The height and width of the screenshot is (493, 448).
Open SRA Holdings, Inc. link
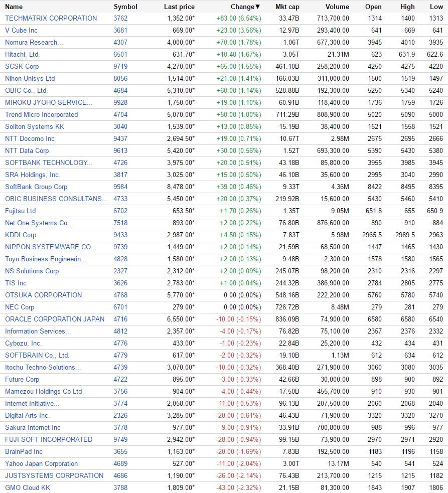point(33,175)
